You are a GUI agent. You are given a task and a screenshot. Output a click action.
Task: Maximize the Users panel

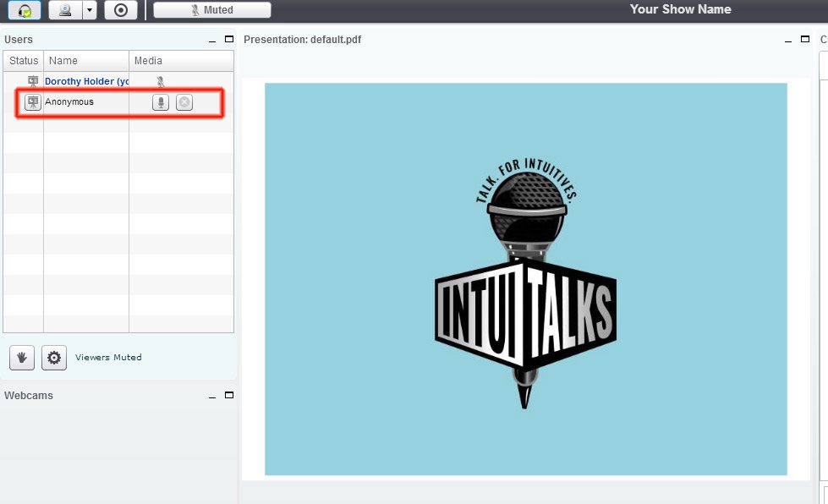[229, 39]
